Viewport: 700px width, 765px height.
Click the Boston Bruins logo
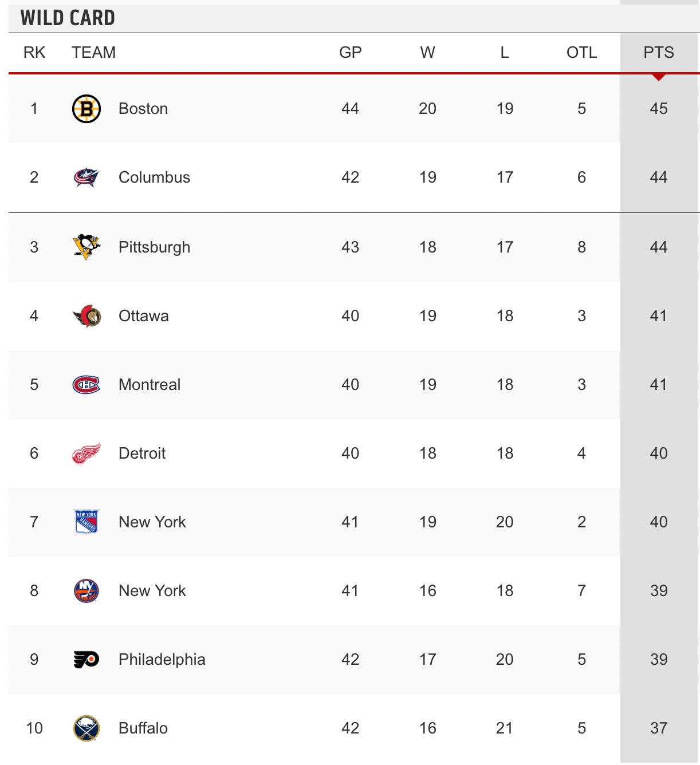(x=86, y=109)
